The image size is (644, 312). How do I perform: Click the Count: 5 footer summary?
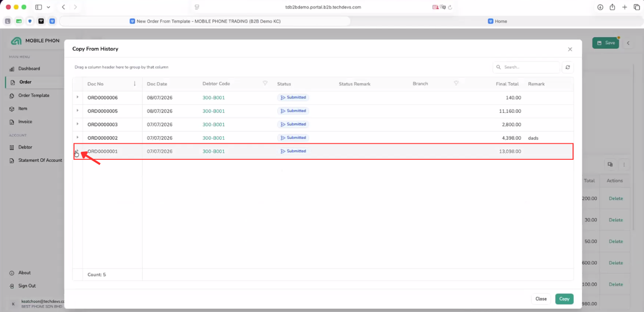coord(97,275)
